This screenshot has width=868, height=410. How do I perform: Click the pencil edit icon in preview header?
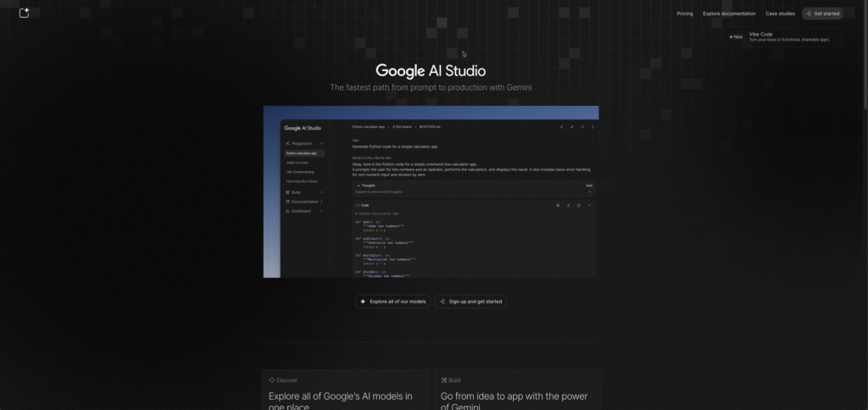point(572,127)
